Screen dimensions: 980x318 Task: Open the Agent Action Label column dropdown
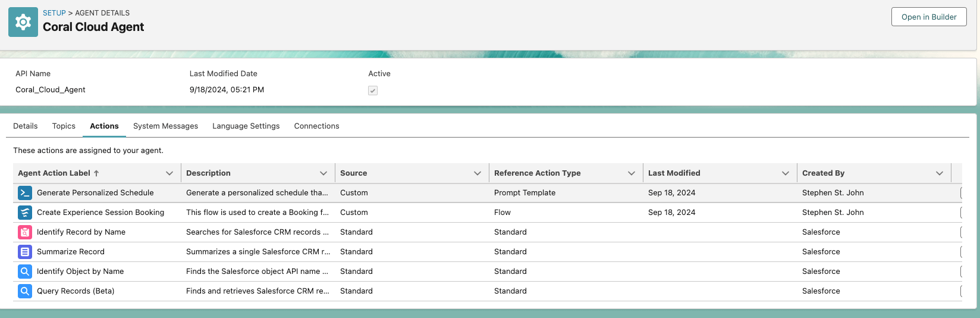169,173
